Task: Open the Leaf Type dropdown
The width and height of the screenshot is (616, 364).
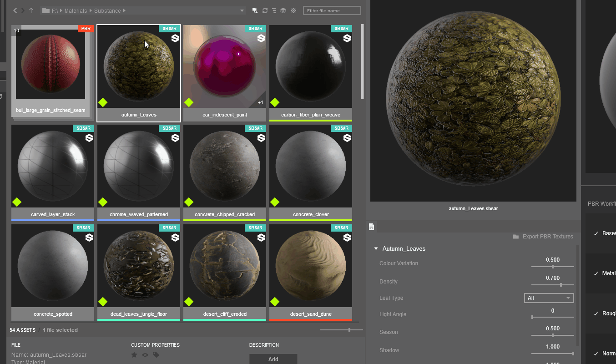Action: [x=549, y=298]
